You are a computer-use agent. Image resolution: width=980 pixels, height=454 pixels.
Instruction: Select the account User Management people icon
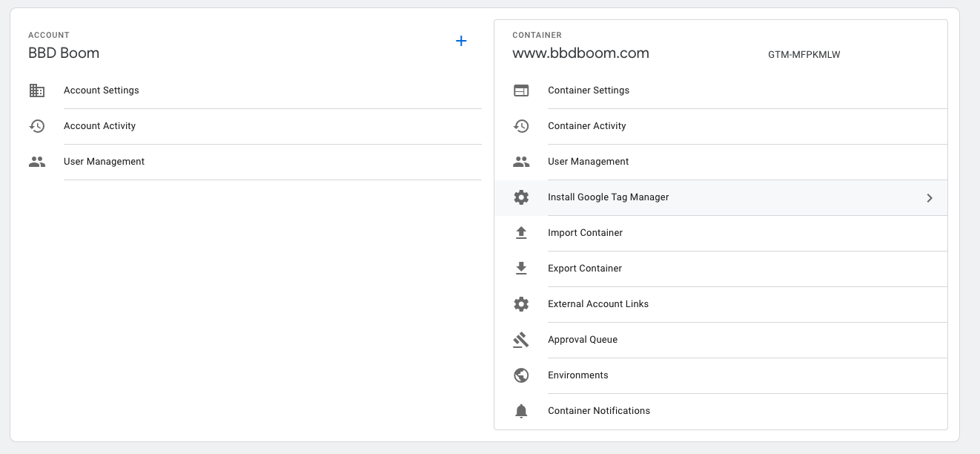pyautogui.click(x=37, y=161)
